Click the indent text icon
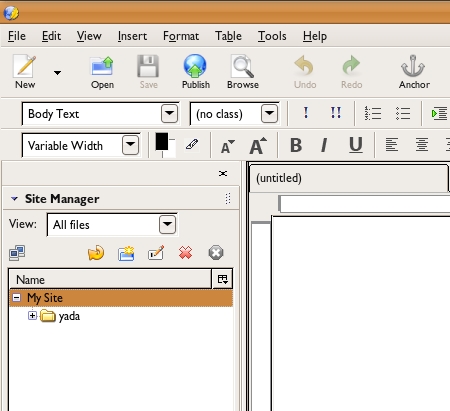450x411 pixels. (x=439, y=114)
